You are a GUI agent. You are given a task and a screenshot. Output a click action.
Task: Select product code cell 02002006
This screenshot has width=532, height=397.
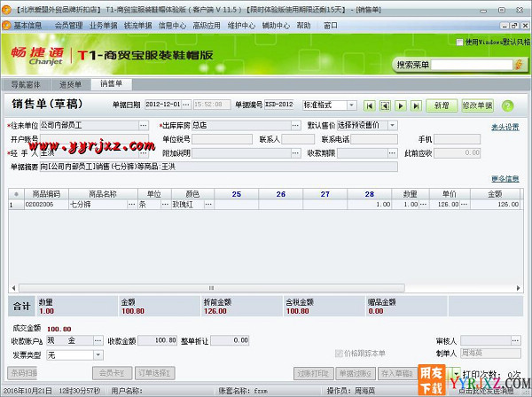[x=46, y=205]
